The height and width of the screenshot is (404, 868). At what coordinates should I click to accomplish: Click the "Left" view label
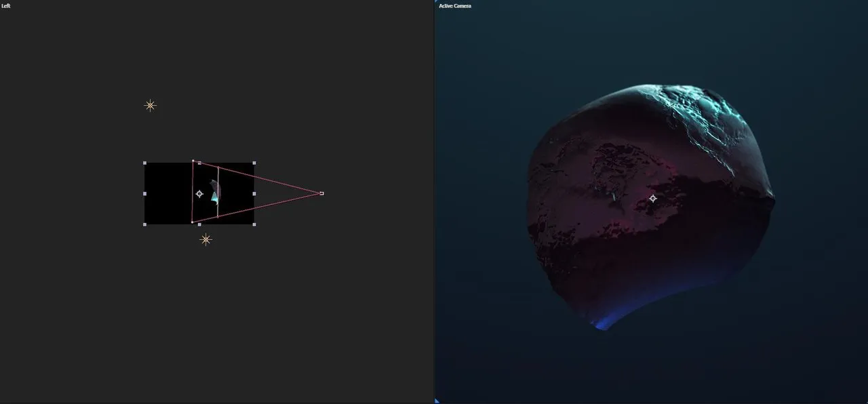pos(6,5)
